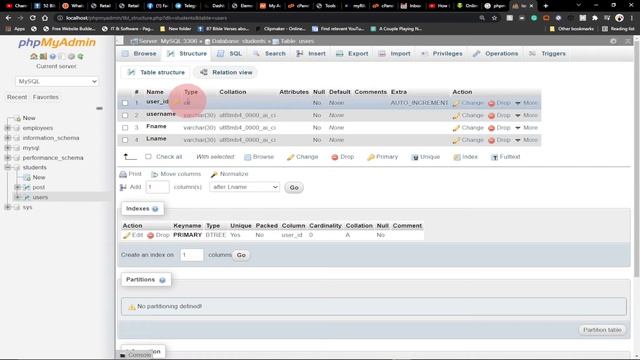Image resolution: width=640 pixels, height=360 pixels.
Task: Click the browser bookmark star icon
Action: [x=494, y=18]
